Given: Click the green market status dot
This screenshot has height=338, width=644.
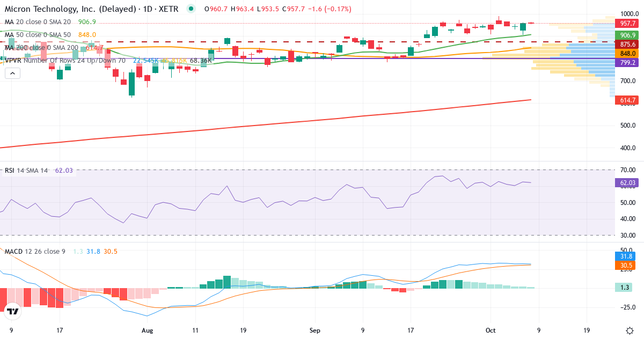Looking at the screenshot, I should pyautogui.click(x=191, y=9).
